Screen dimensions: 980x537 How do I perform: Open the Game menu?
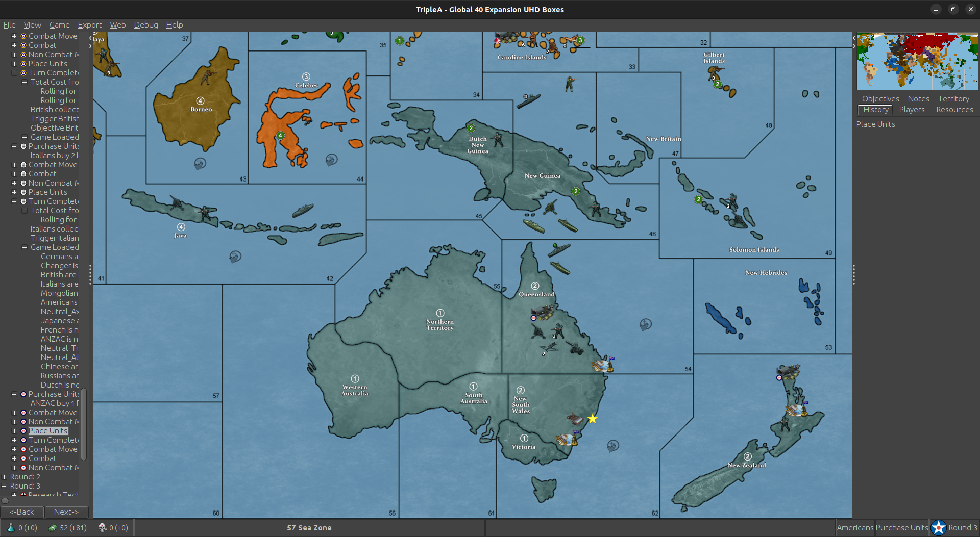(59, 24)
